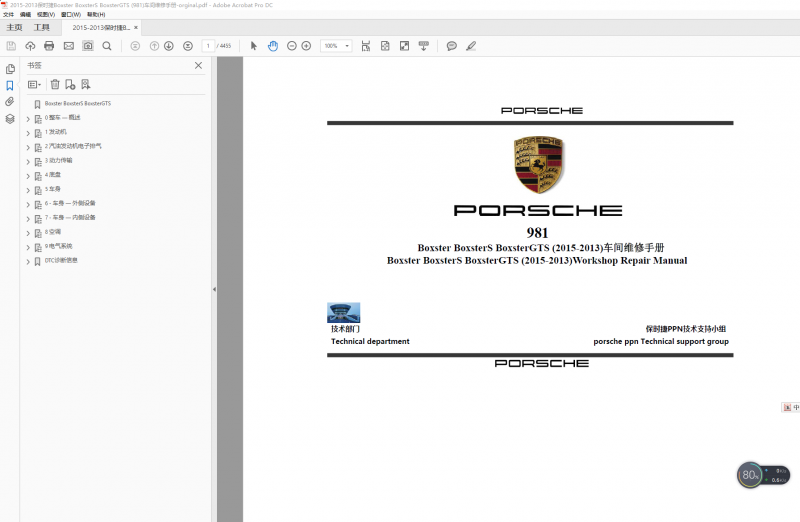Open the 帮助(H) menu
Image resolution: width=800 pixels, height=522 pixels.
pyautogui.click(x=96, y=14)
